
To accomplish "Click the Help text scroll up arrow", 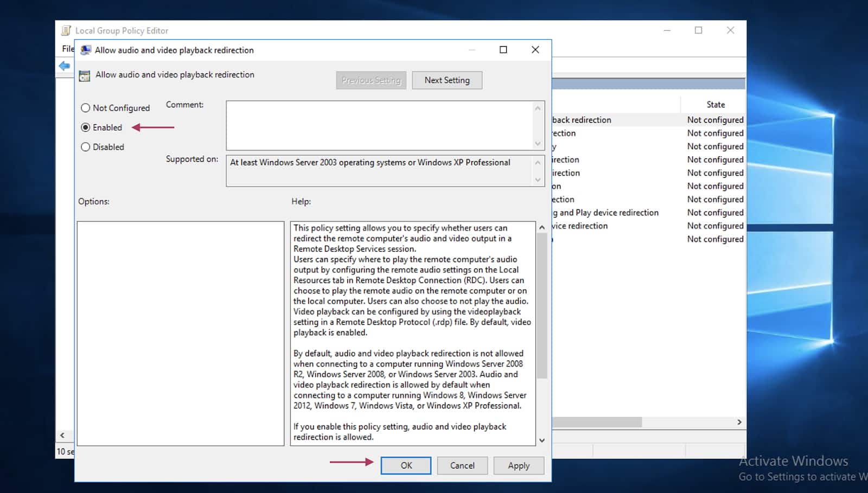I will point(542,228).
